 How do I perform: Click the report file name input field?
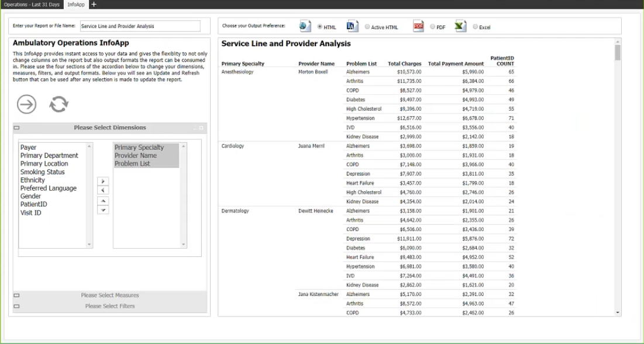point(140,26)
